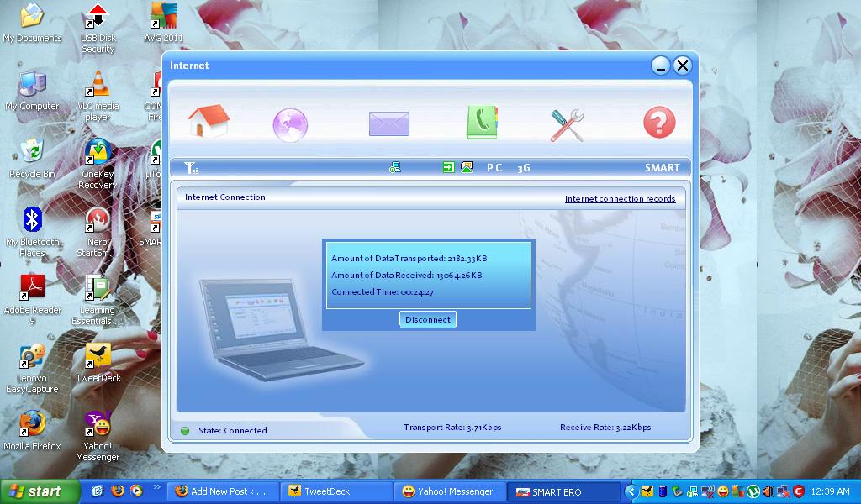Select the VLC media player desktop icon

[98, 93]
